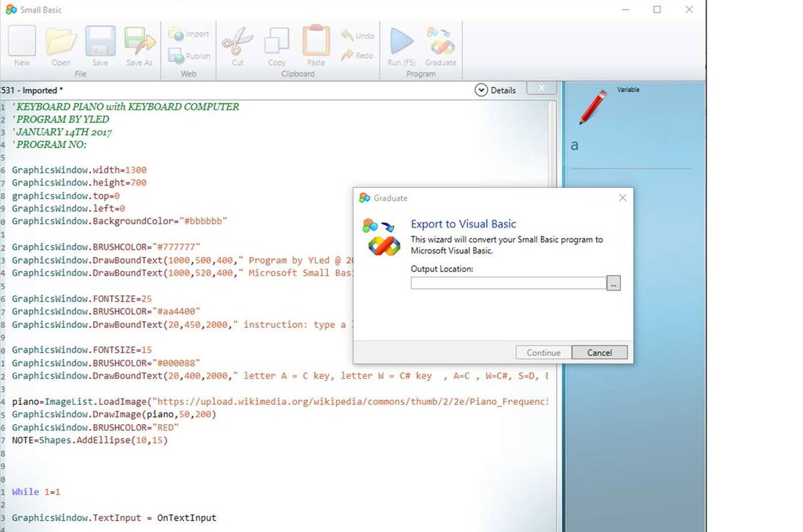Click the Save toolbar icon
803x532 pixels.
click(100, 41)
